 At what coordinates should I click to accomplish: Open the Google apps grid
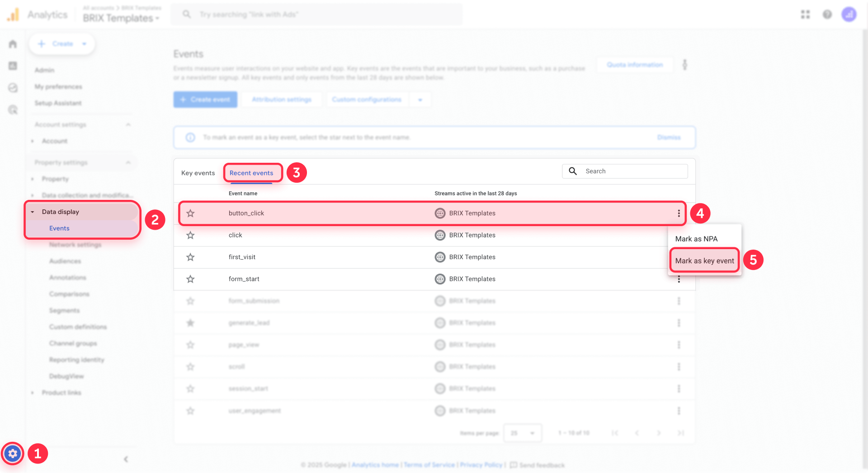[x=805, y=14]
